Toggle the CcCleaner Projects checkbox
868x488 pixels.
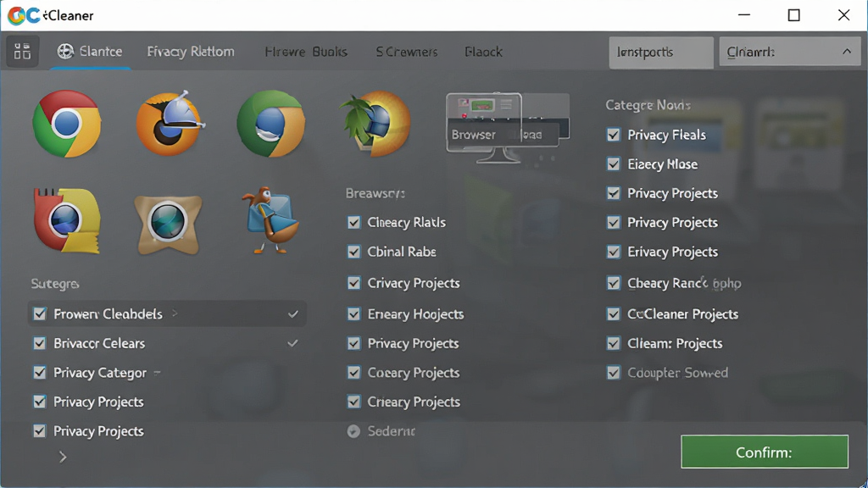[x=614, y=314]
